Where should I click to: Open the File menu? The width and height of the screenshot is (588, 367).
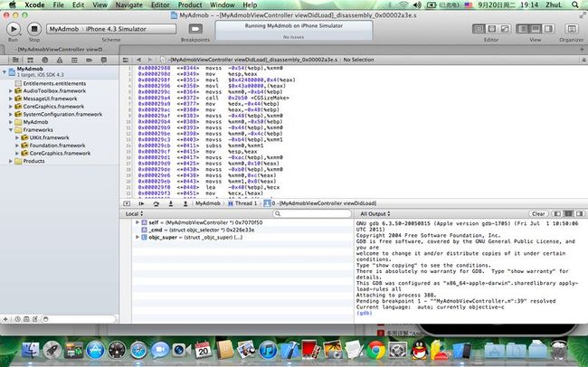[x=59, y=5]
